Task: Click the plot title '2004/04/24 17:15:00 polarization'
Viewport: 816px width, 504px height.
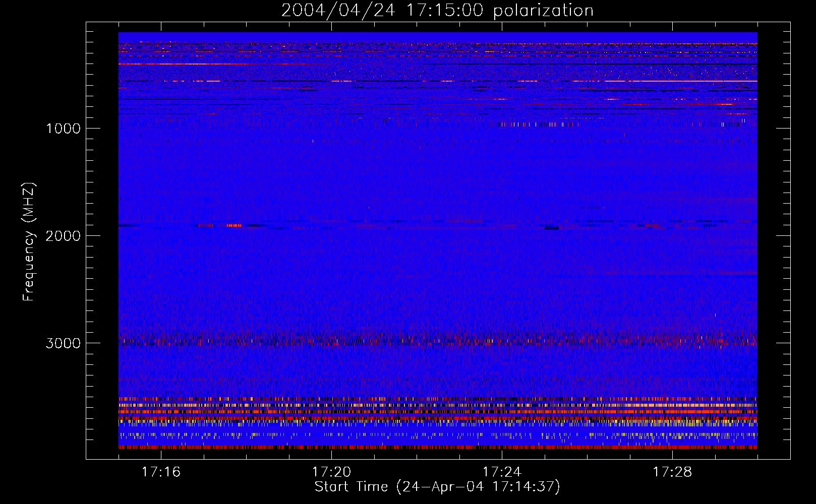Action: 437,10
